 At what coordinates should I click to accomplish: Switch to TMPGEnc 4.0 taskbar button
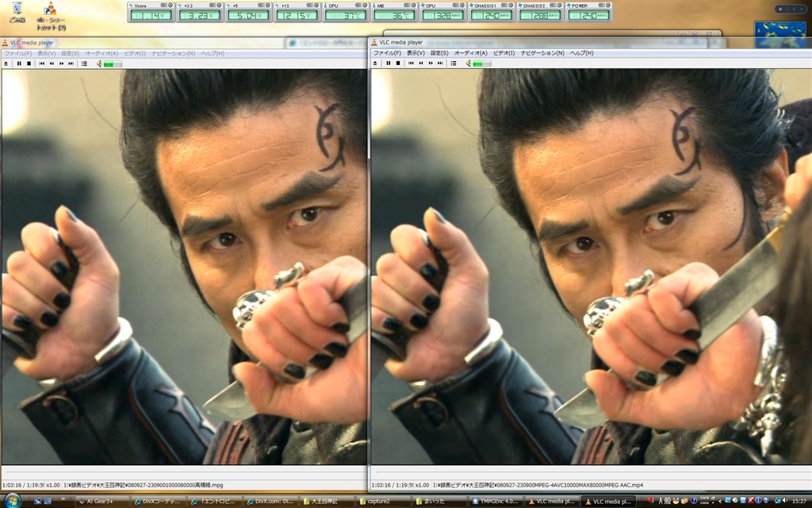click(x=496, y=502)
